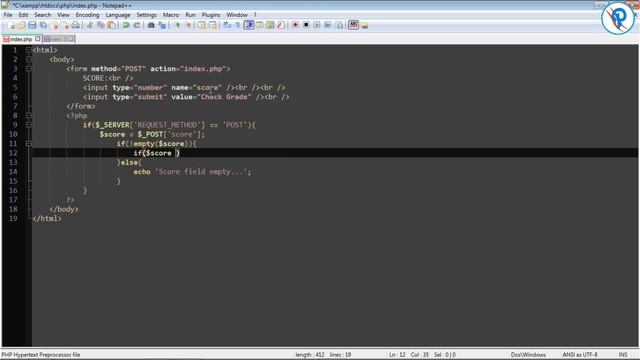The height and width of the screenshot is (360, 640).
Task: Close the index.php tab with its X
Action: point(38,39)
